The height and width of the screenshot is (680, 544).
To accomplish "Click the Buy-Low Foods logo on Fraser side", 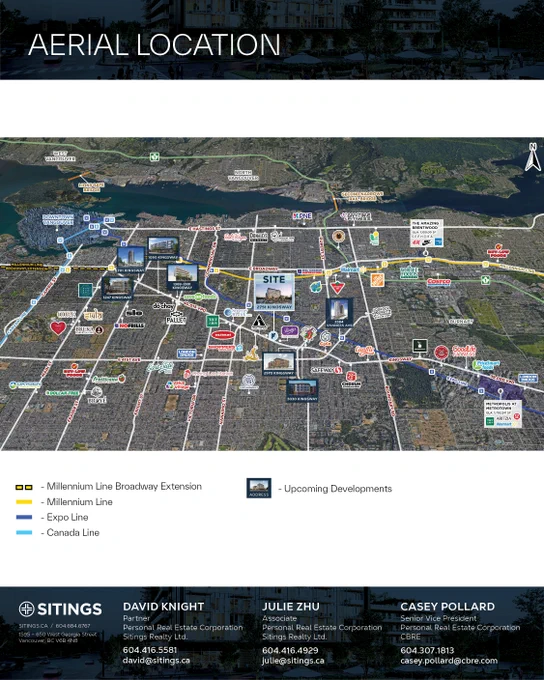I will tap(74, 370).
